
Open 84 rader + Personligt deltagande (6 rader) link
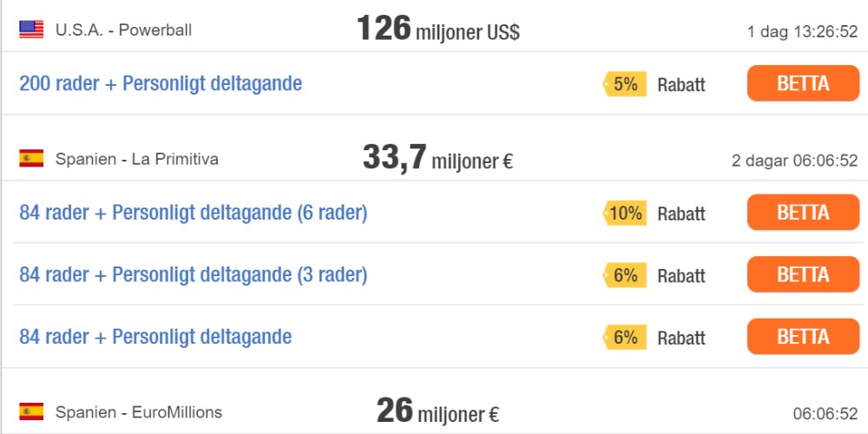point(193,213)
